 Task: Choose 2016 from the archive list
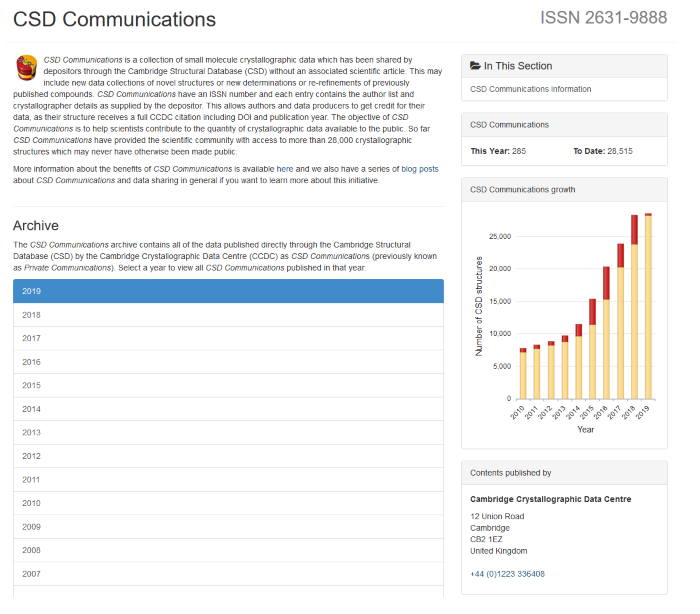pyautogui.click(x=228, y=362)
